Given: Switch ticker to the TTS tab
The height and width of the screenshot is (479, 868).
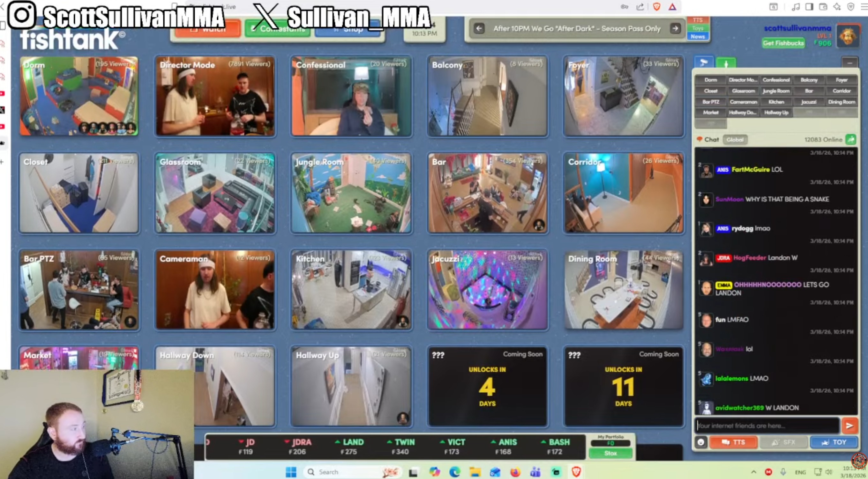Looking at the screenshot, I should click(x=698, y=20).
